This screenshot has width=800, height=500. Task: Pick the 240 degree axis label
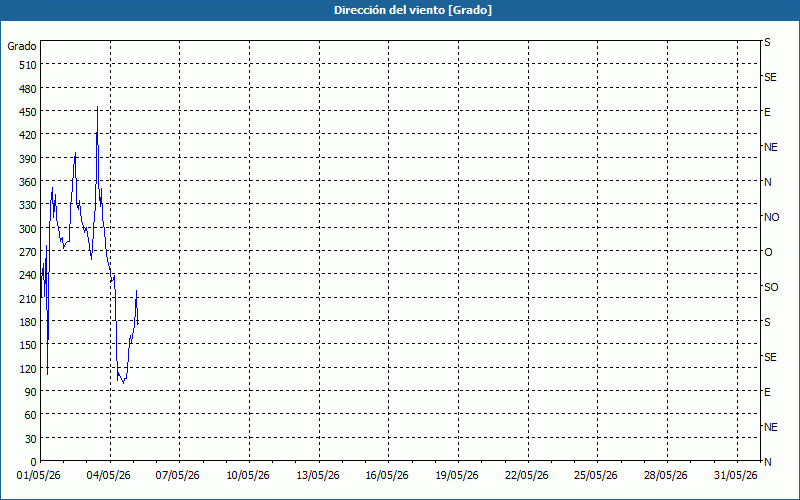(28, 276)
